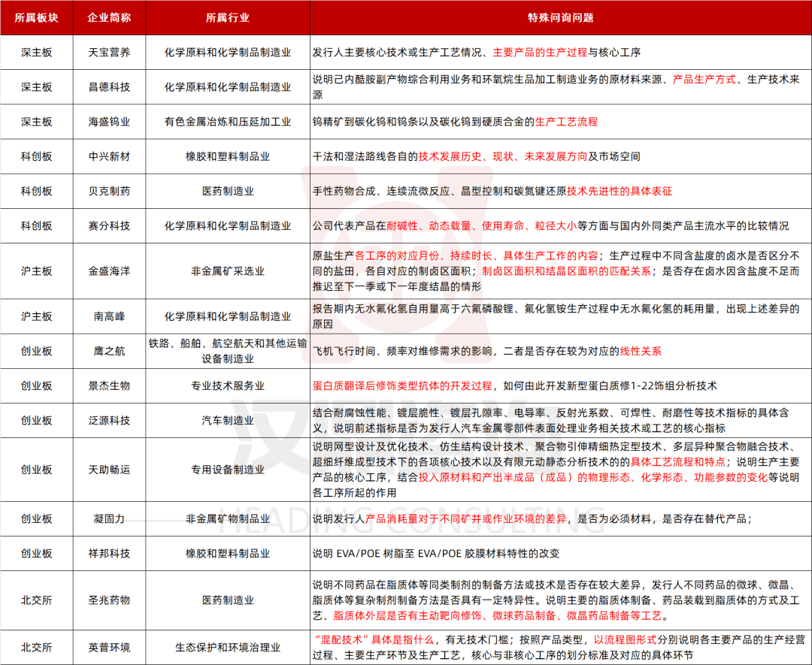Click red text 主要产品的生产过程
This screenshot has height=665, width=812.
tap(540, 53)
